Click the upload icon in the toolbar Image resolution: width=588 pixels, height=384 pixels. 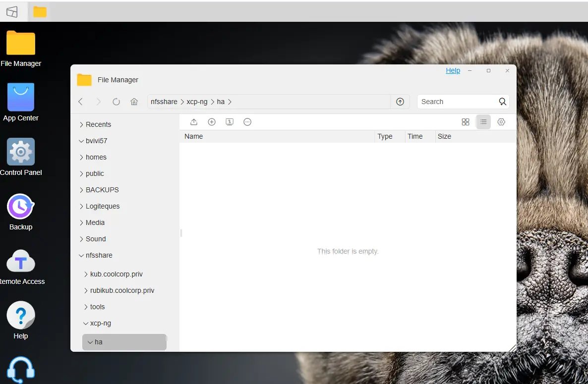[194, 122]
